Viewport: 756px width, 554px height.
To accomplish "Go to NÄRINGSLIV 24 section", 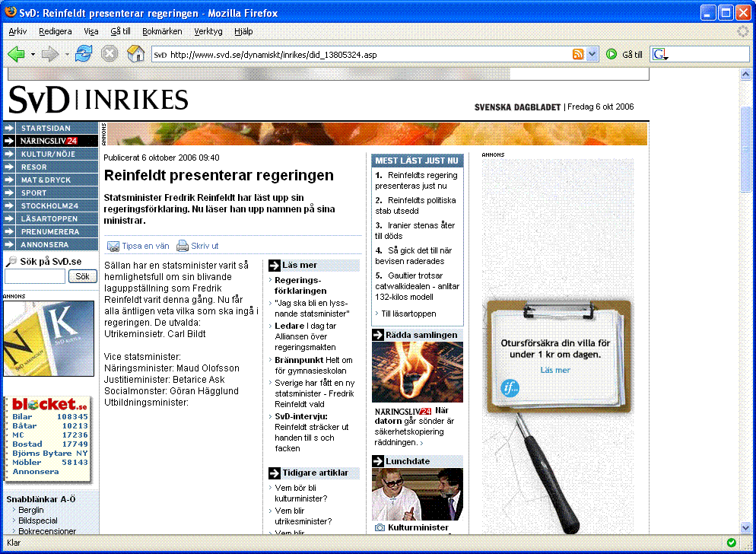I will click(x=50, y=141).
